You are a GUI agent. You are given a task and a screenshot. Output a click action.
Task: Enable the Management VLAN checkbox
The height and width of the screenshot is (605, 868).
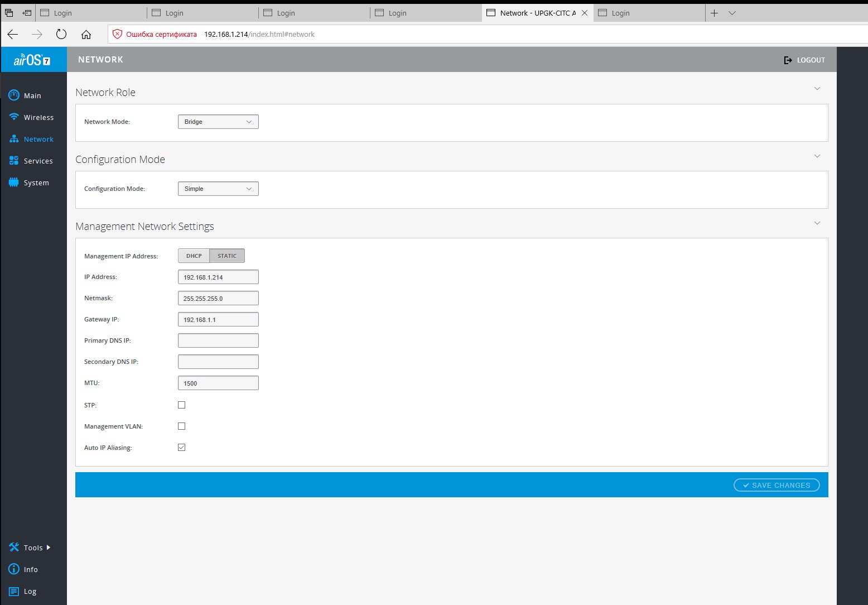pyautogui.click(x=181, y=426)
